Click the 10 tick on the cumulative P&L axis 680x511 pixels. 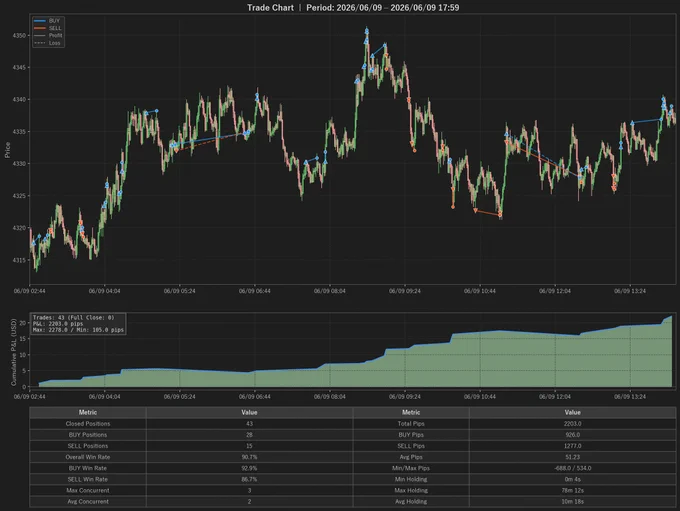pyautogui.click(x=23, y=355)
